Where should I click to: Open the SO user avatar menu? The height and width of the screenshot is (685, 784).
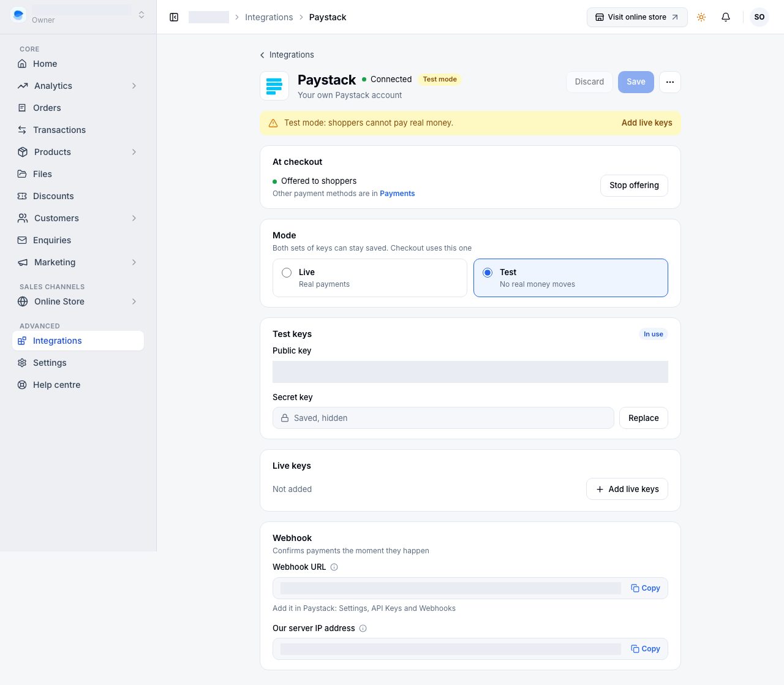[759, 17]
